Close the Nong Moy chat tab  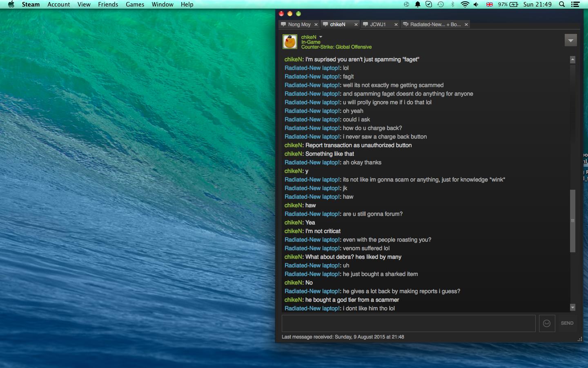click(316, 25)
